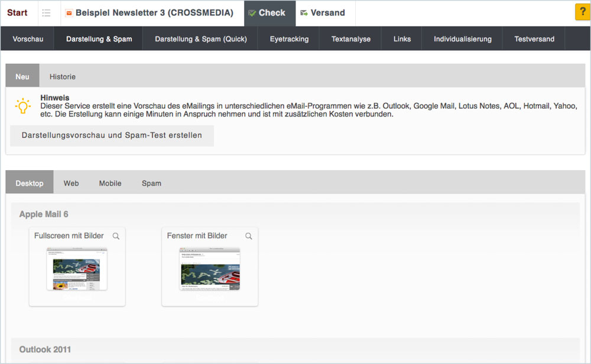Click the magnifier icon on Fullscreen mit Bilder

[x=116, y=236]
